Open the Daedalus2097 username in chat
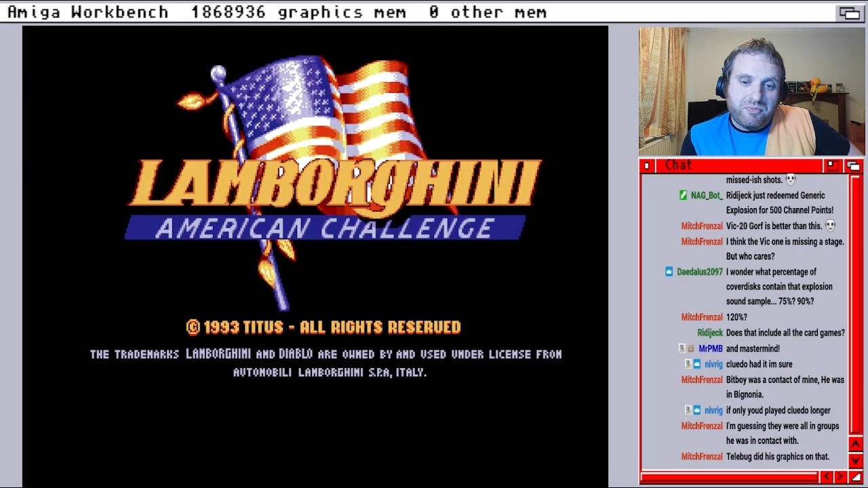Image resolution: width=868 pixels, height=488 pixels. [700, 272]
